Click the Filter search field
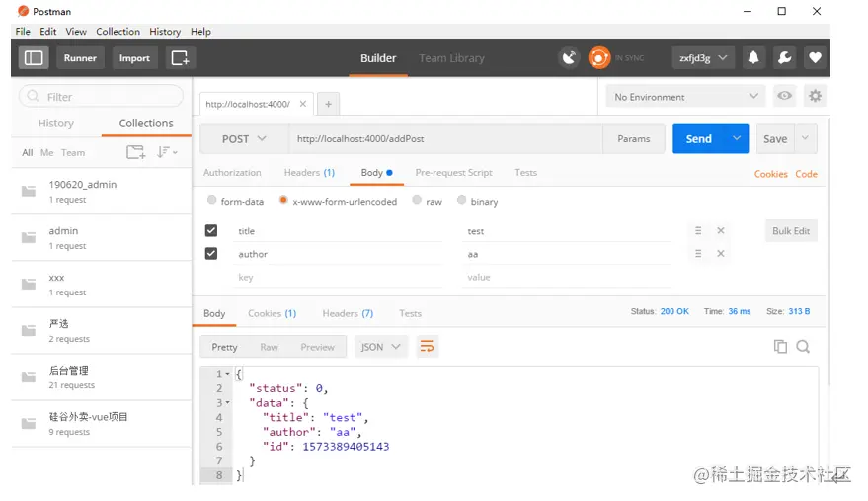868x501 pixels. click(x=102, y=97)
